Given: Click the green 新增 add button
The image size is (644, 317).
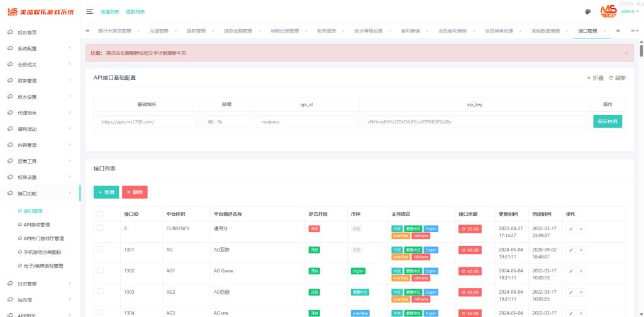Looking at the screenshot, I should tap(107, 192).
